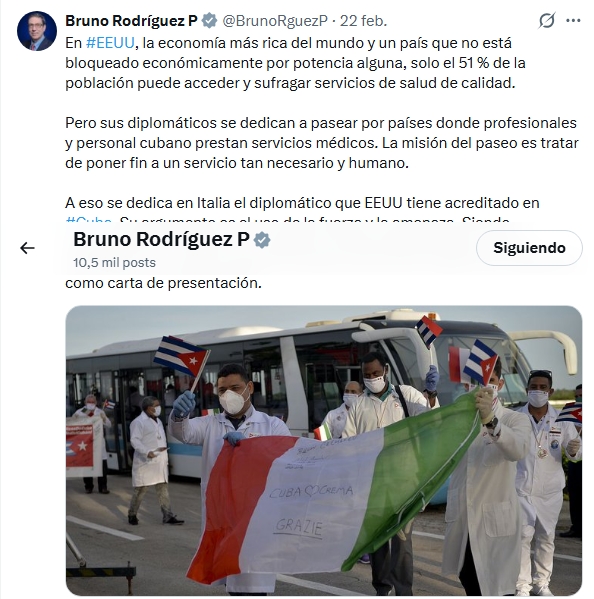594x599 pixels.
Task: Click the tweet paragraph starting 'A eso se dedica'
Action: 302,203
